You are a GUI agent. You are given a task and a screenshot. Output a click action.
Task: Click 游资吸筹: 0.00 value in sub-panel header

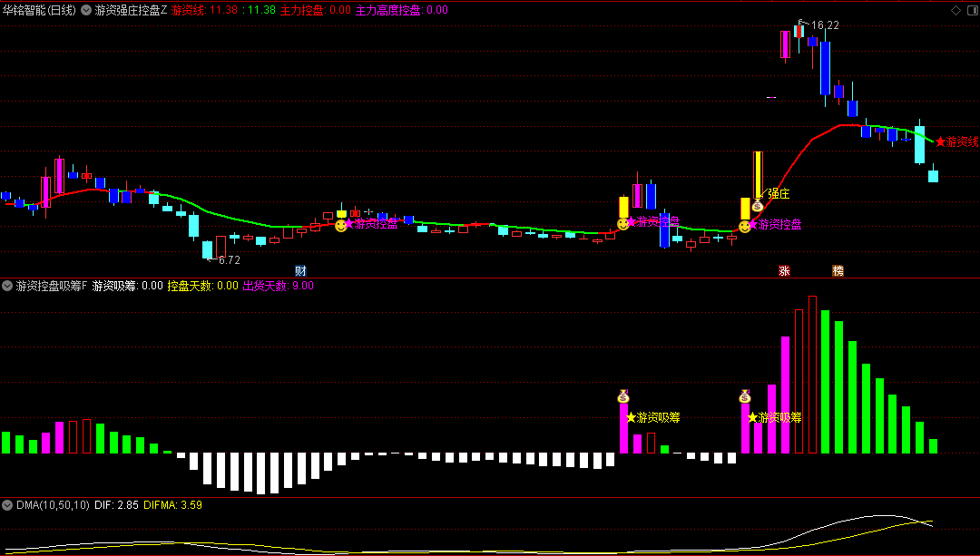[x=128, y=286]
